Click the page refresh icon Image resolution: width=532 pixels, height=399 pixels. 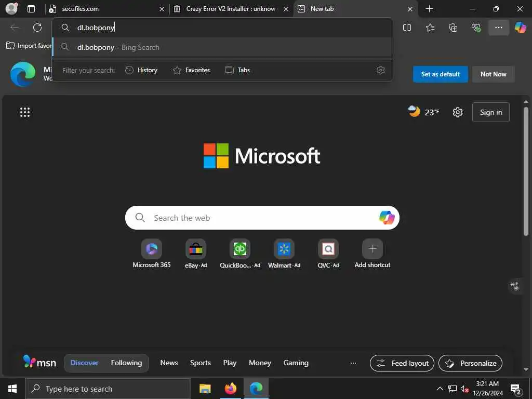click(37, 28)
